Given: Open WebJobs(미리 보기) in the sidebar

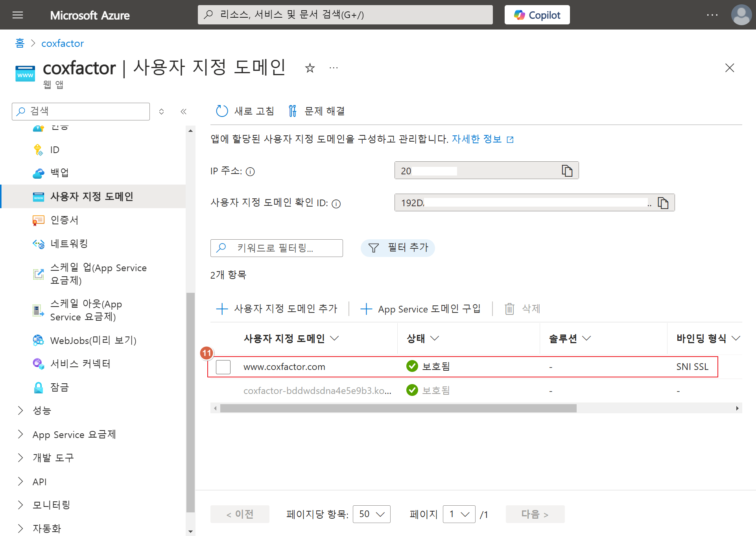Looking at the screenshot, I should coord(93,340).
